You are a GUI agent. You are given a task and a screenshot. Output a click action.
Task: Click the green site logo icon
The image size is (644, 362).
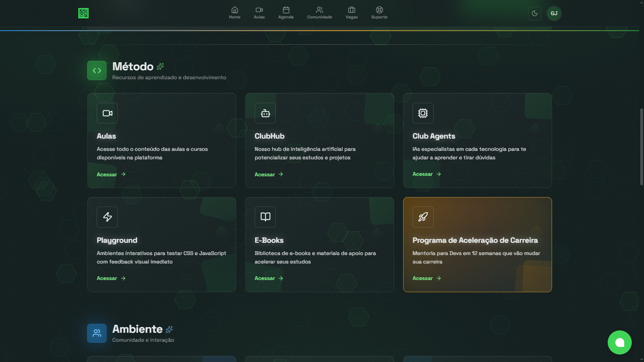coord(83,13)
